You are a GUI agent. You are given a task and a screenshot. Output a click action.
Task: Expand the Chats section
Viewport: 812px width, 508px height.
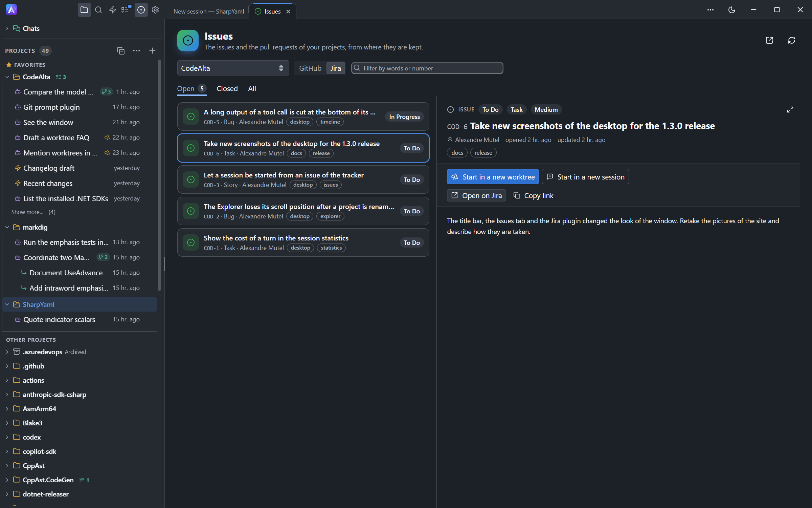[7, 28]
